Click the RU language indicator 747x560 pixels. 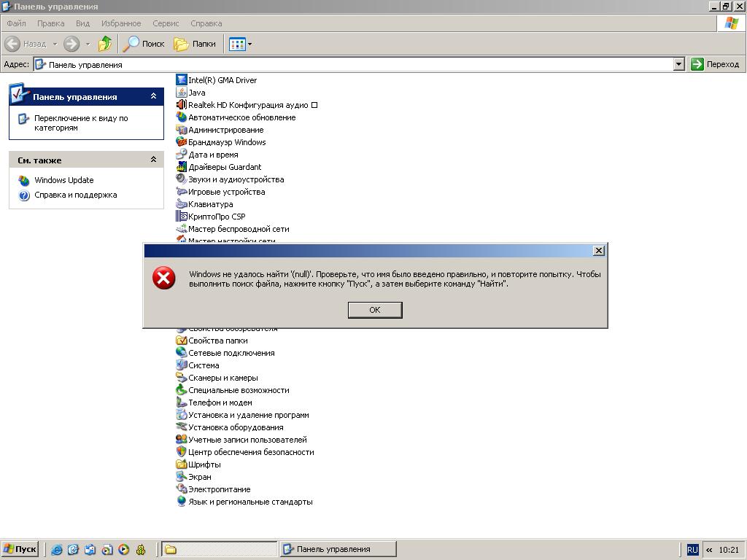click(x=692, y=550)
